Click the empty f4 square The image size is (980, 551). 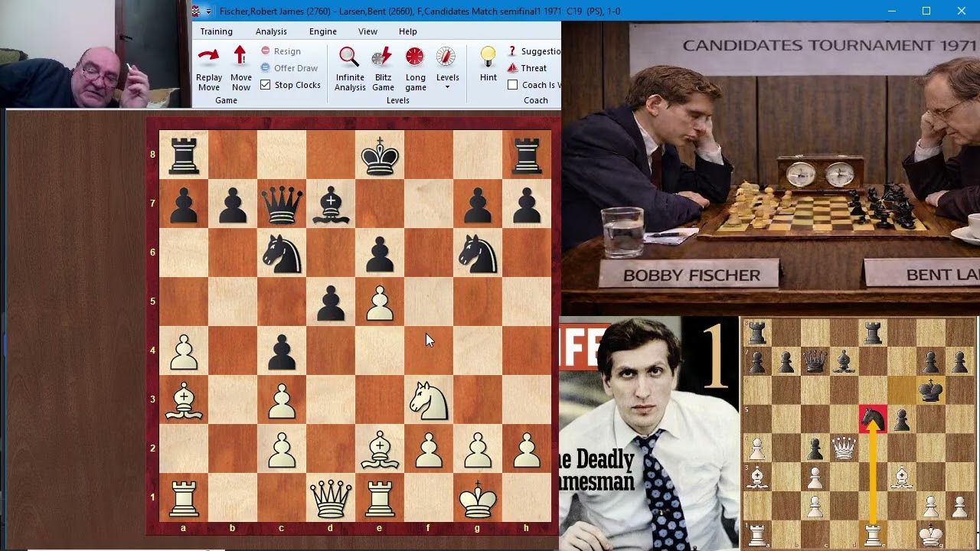point(429,350)
